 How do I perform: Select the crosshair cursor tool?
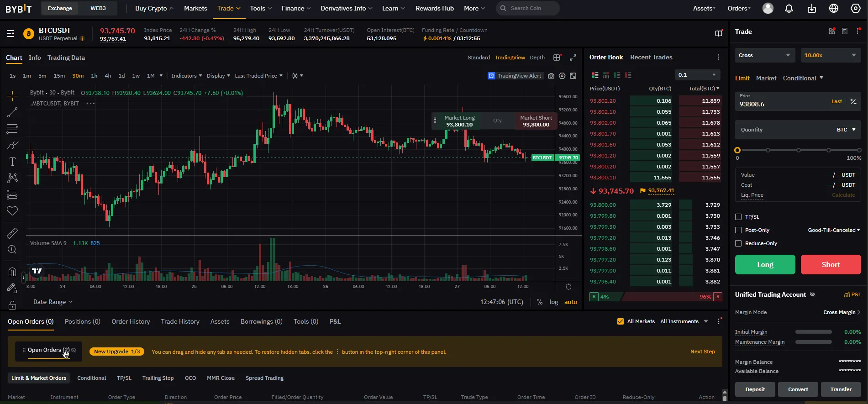click(x=12, y=95)
